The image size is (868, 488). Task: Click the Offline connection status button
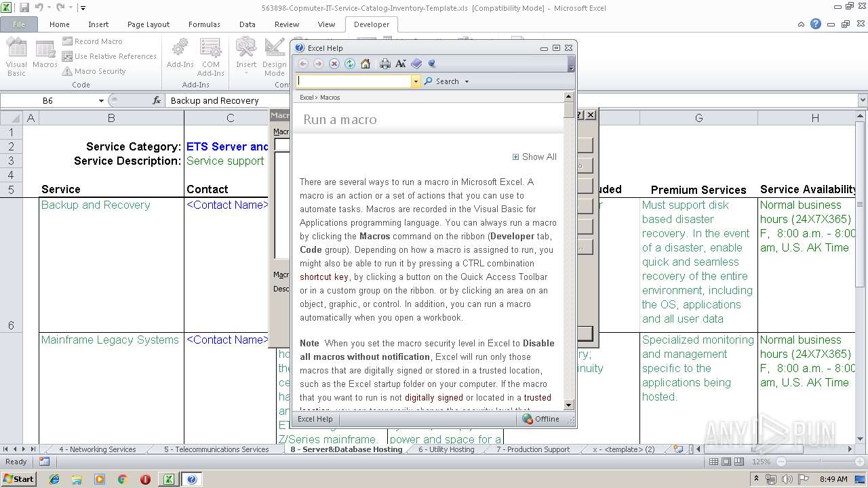[x=541, y=419]
